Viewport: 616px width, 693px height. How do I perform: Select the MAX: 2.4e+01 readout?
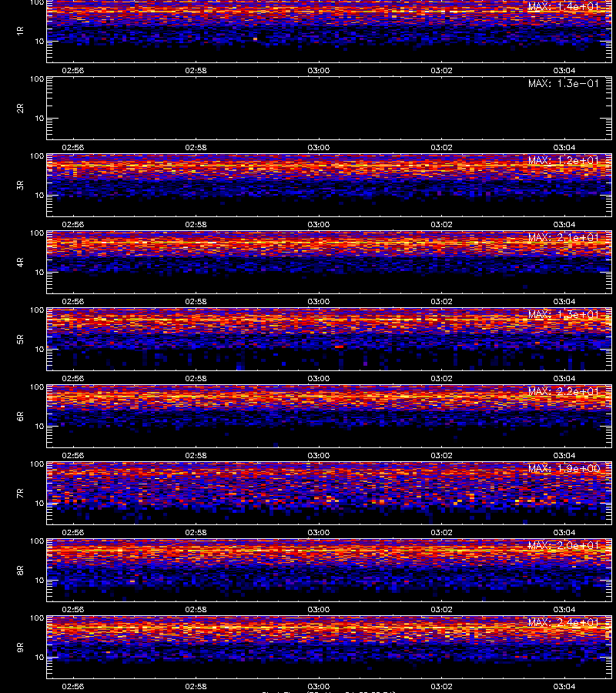(564, 622)
